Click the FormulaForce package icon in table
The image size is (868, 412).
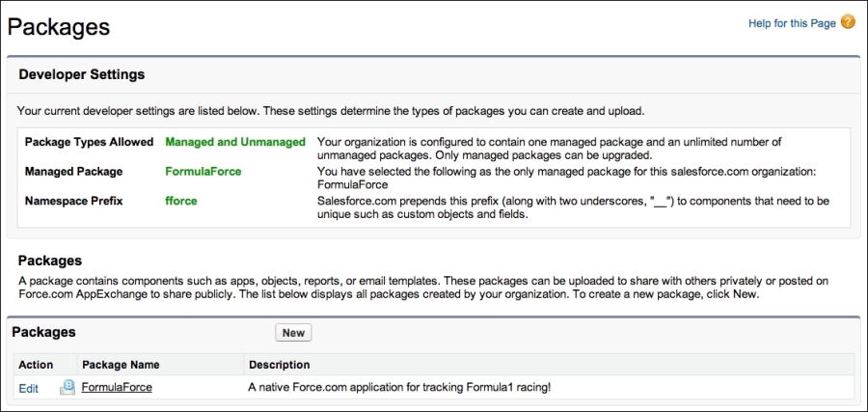[x=67, y=387]
